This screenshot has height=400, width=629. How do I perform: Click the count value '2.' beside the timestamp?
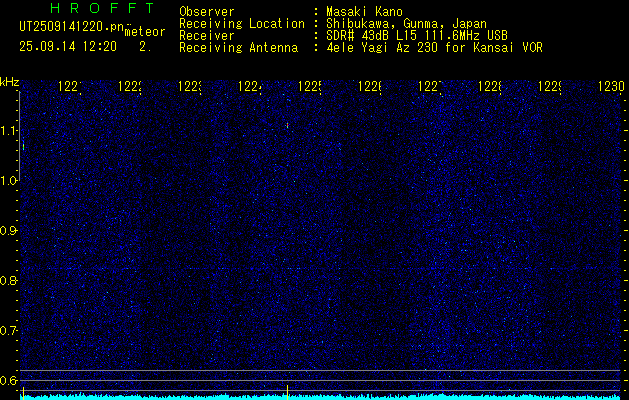145,47
